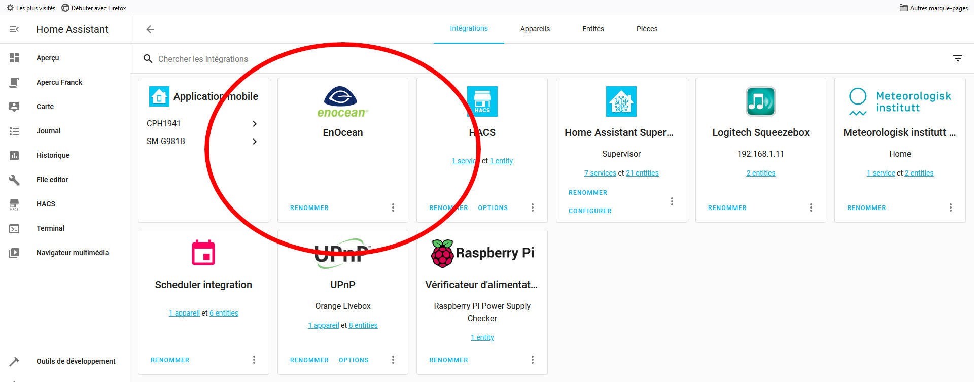Screen dimensions: 980x382
Task: Open the Autres marque-pages folder
Action: coord(934,8)
